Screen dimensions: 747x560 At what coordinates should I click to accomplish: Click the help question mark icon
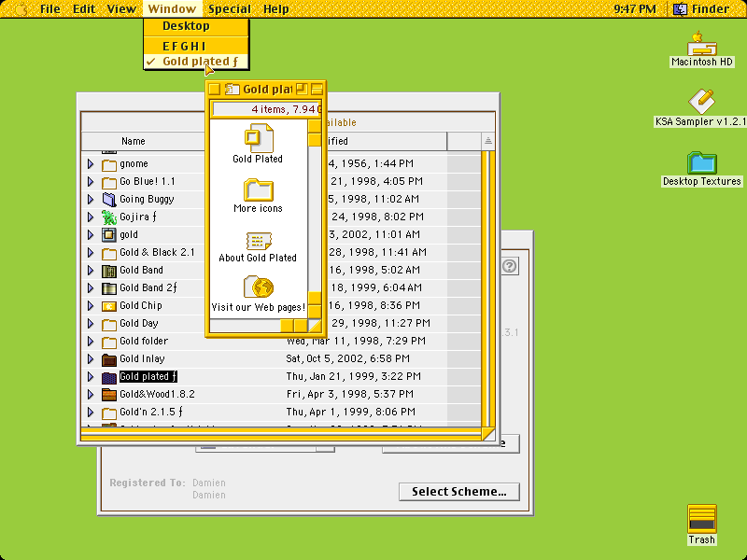509,266
